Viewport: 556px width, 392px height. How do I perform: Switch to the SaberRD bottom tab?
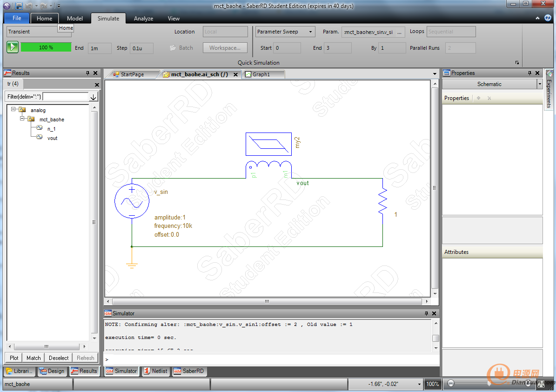[x=189, y=371]
